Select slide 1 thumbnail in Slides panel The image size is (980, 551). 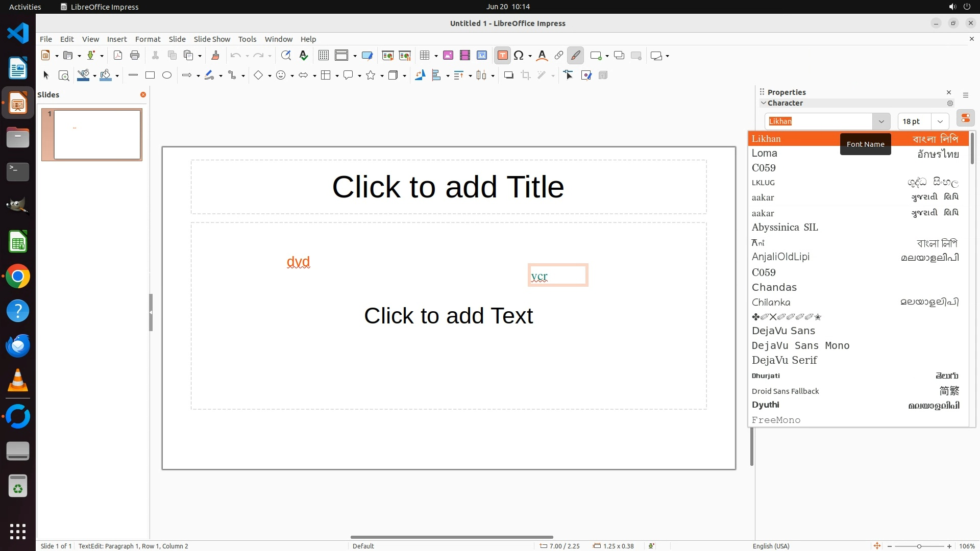(x=97, y=135)
